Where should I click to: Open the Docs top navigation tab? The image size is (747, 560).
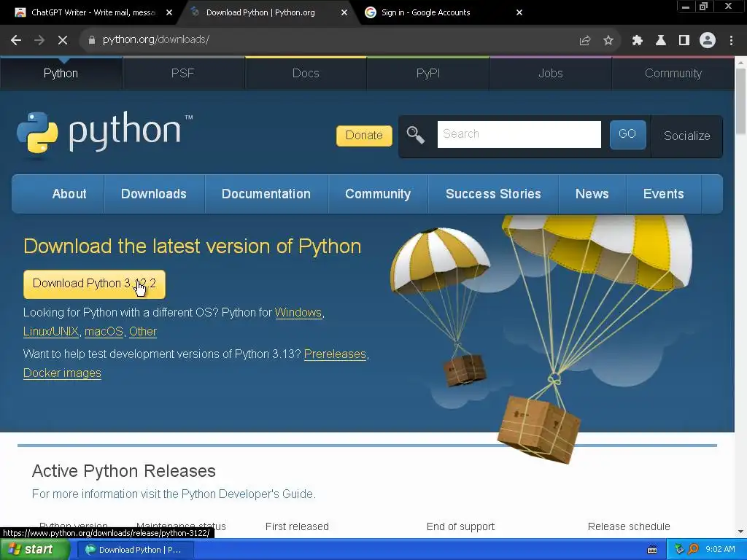click(306, 74)
